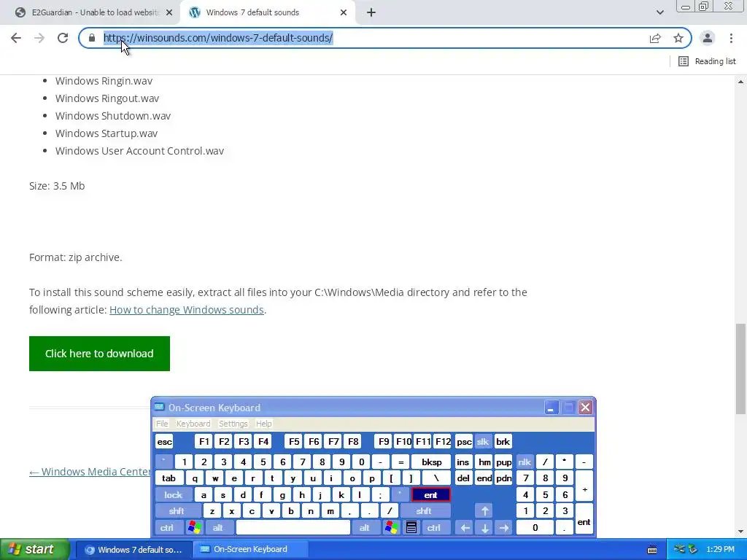Click the right Windows logo key

392,528
